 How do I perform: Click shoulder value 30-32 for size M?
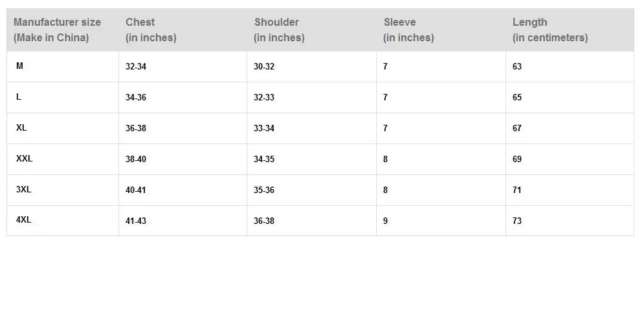tap(264, 67)
